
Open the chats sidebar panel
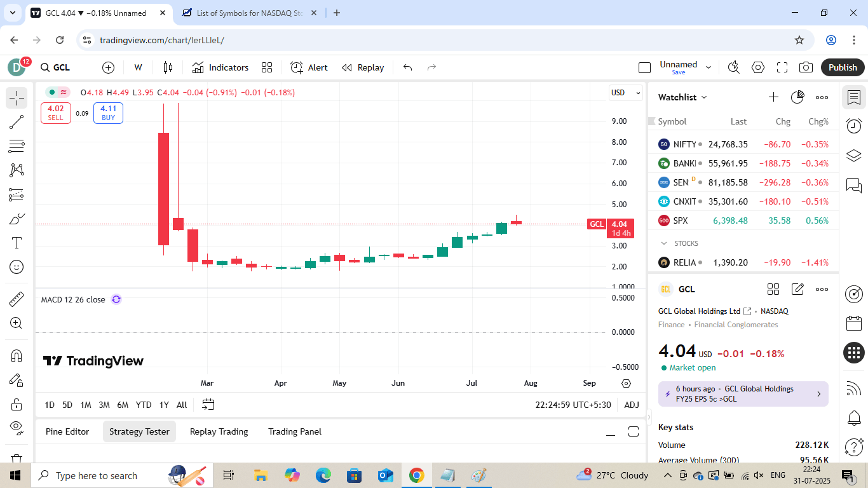click(854, 185)
